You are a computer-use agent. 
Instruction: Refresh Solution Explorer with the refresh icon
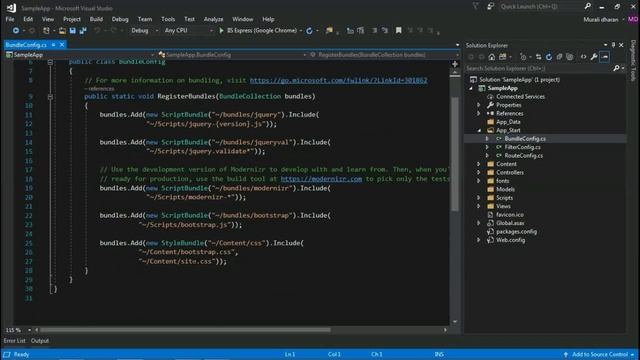coord(549,57)
